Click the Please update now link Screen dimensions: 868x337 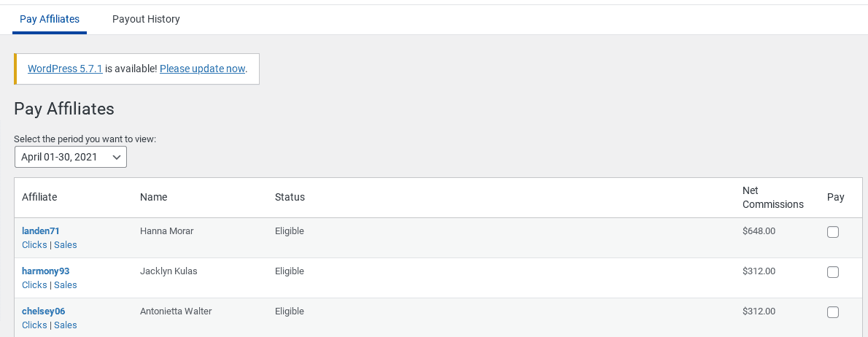(202, 69)
